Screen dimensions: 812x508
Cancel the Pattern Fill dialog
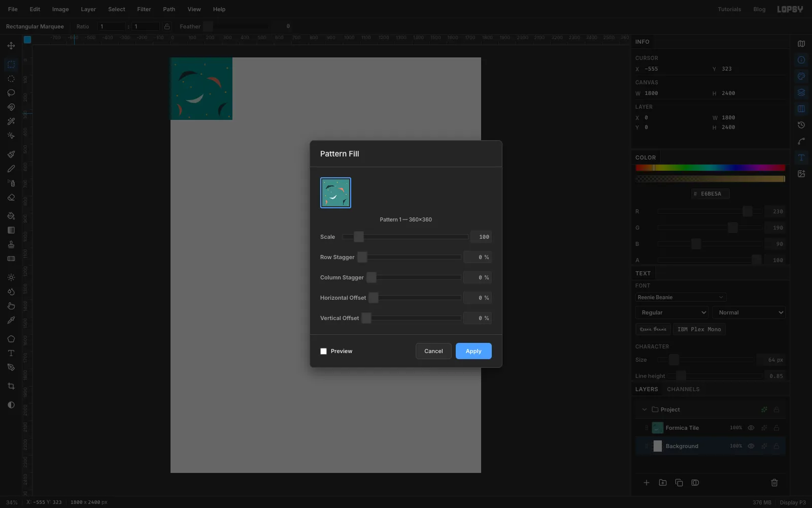[433, 351]
